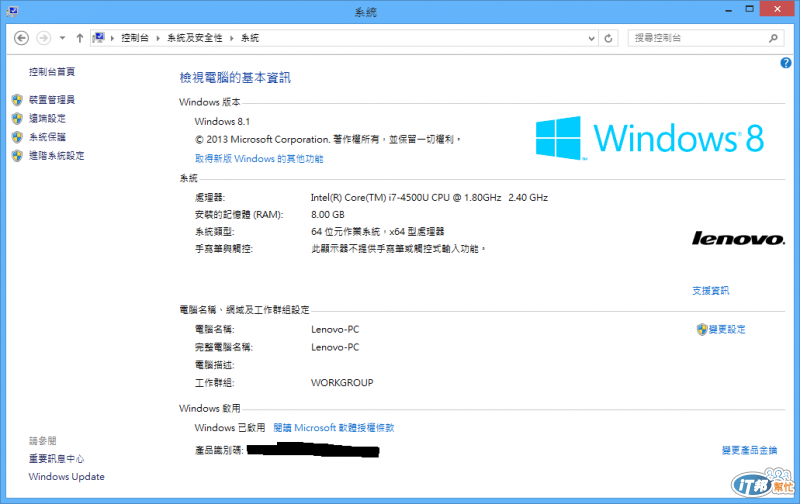Click the 電腦名稱 value Lenovo-PC
The width and height of the screenshot is (800, 504).
[x=335, y=330]
